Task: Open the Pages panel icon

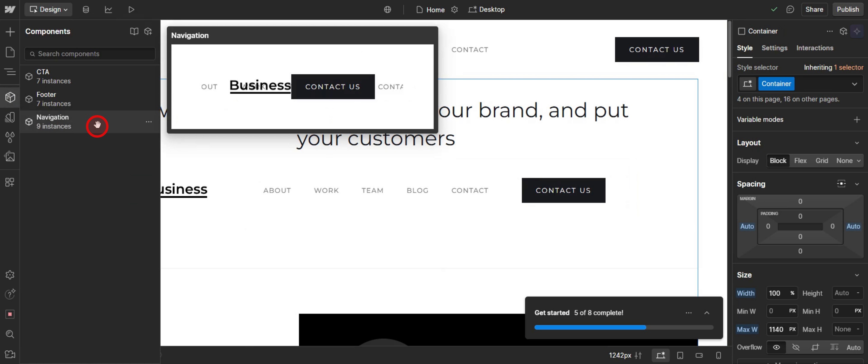Action: [x=10, y=52]
